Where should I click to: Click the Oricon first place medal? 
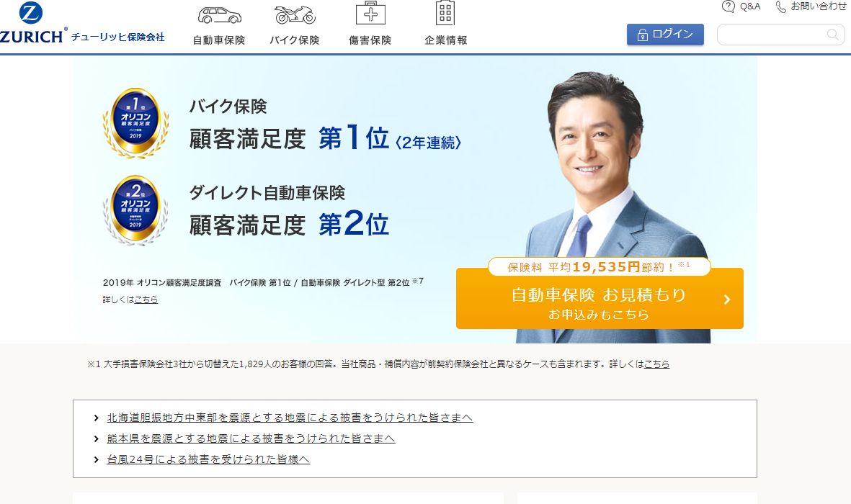(135, 123)
